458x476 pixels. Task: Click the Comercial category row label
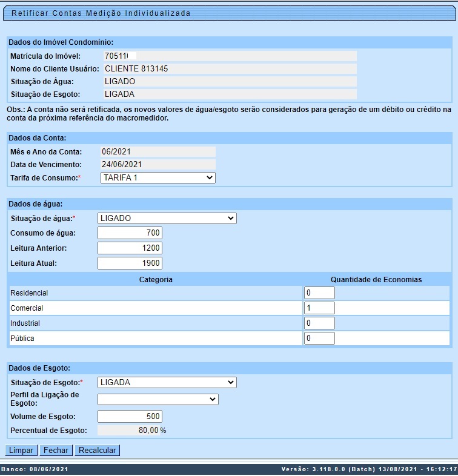(27, 308)
